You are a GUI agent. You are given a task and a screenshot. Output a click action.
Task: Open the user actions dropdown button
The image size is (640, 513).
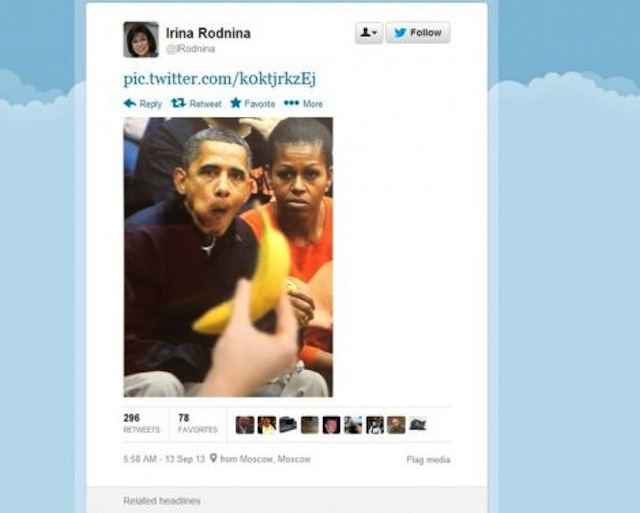click(x=369, y=33)
